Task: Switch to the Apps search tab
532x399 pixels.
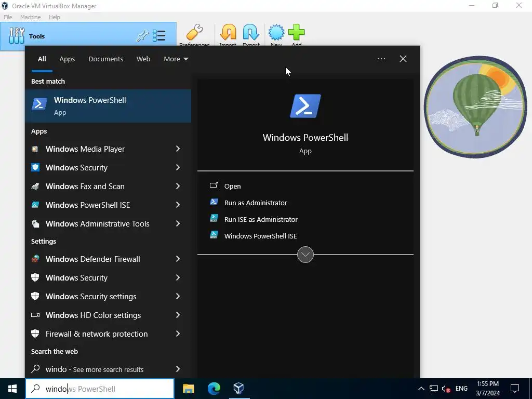Action: (x=67, y=59)
